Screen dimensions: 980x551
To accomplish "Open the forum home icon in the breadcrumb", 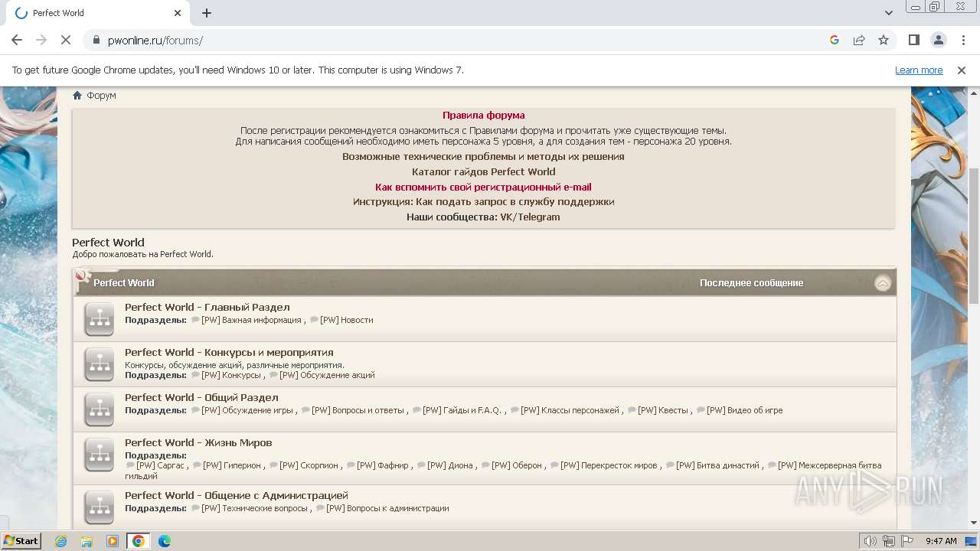I will (x=77, y=96).
